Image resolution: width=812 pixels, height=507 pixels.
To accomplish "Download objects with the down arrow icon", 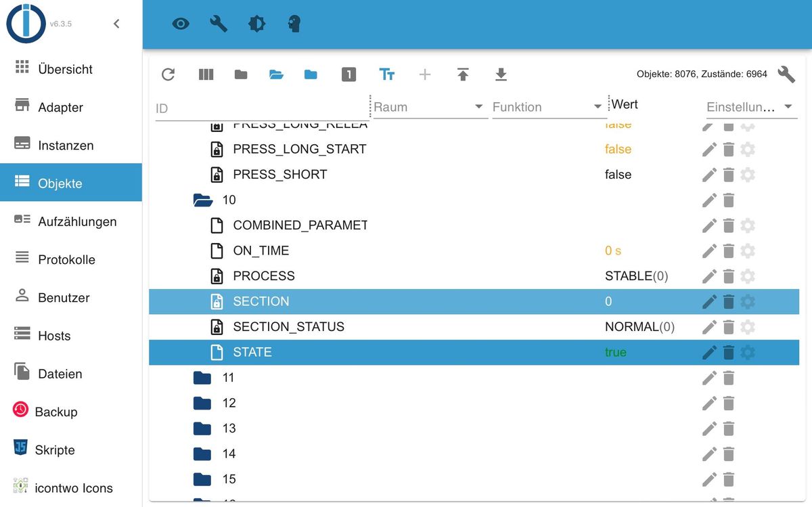I will pyautogui.click(x=501, y=74).
